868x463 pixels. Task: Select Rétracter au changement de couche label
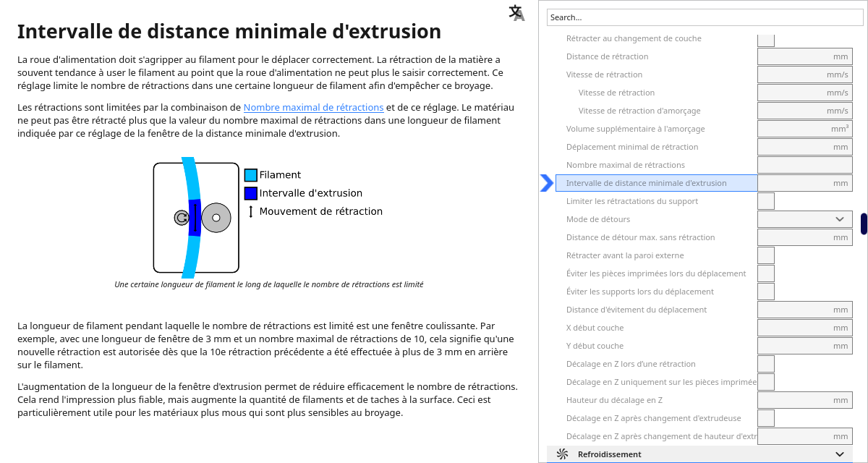click(634, 38)
